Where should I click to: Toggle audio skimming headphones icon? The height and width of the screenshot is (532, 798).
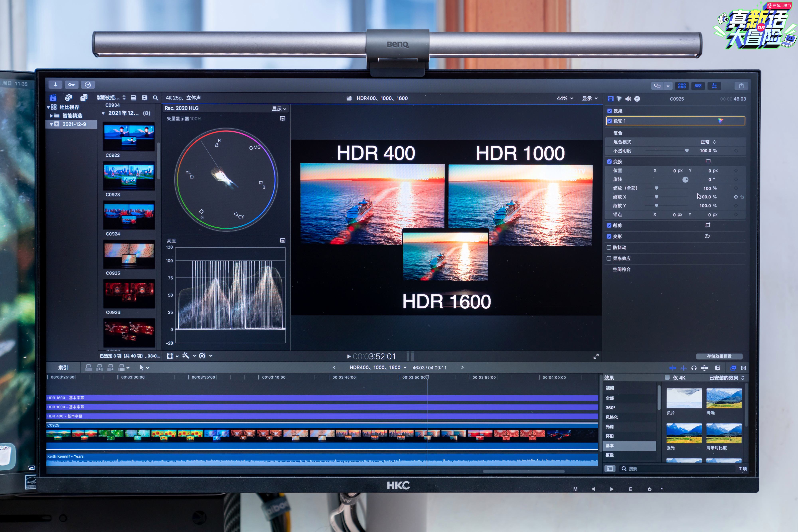pyautogui.click(x=694, y=368)
